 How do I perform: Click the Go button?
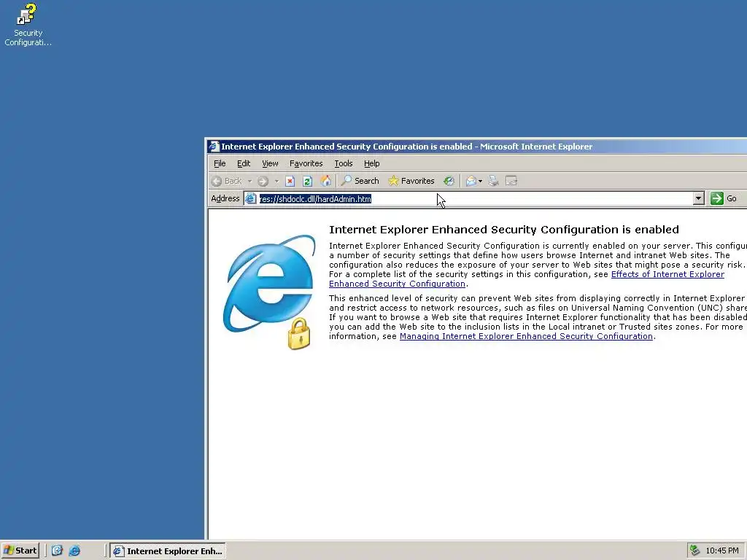click(x=724, y=198)
